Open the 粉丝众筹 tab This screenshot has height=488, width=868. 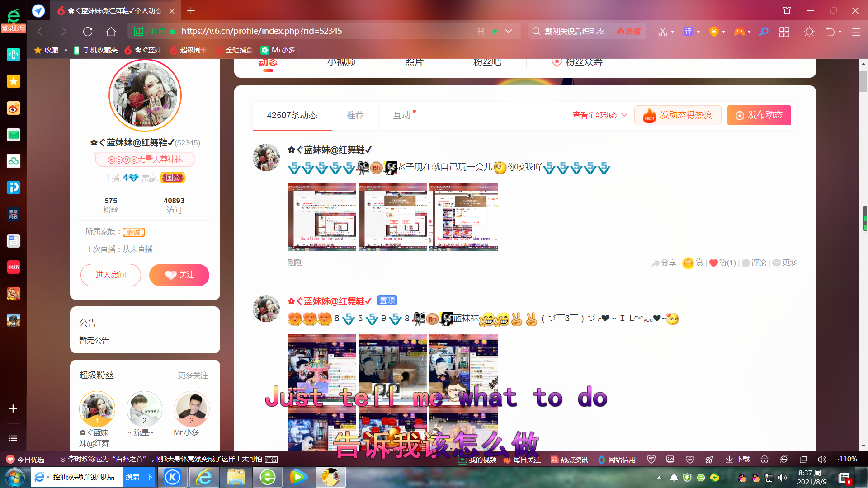577,62
